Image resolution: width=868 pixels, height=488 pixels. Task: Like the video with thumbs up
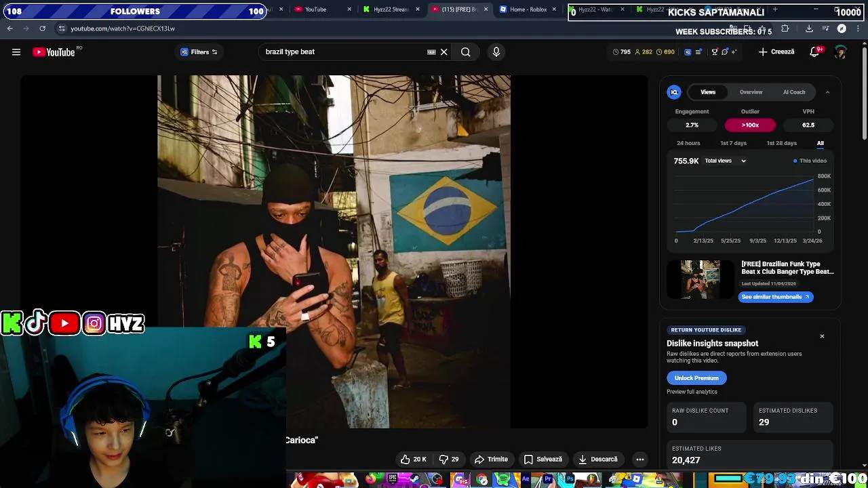pos(412,459)
